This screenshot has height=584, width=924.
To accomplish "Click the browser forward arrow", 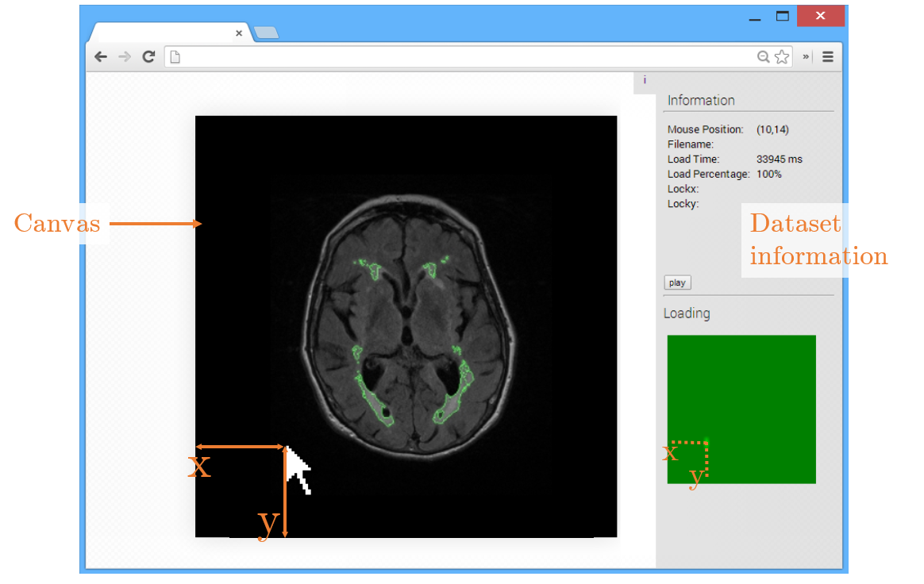I will coord(124,56).
